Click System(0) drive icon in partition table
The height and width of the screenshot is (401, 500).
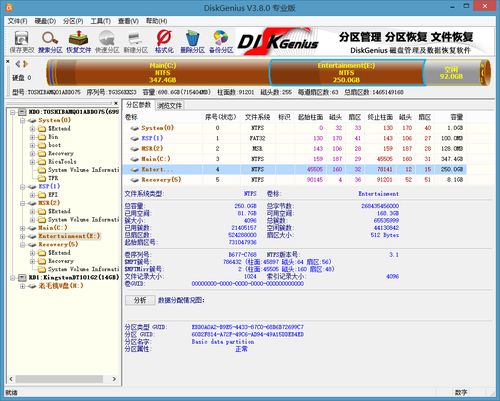pos(135,128)
